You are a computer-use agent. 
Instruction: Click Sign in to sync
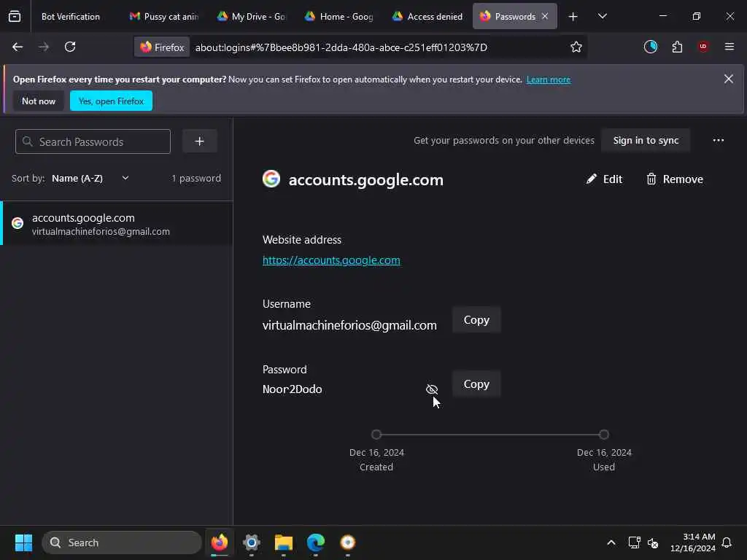click(x=646, y=141)
